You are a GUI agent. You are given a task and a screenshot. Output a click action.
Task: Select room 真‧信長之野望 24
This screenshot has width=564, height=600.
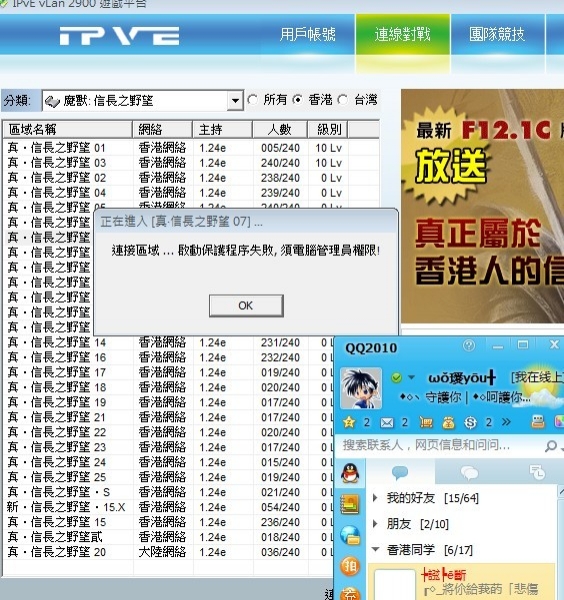(x=168, y=462)
